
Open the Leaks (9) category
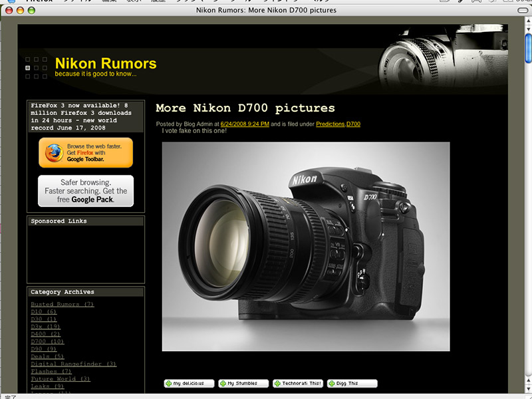(x=47, y=386)
